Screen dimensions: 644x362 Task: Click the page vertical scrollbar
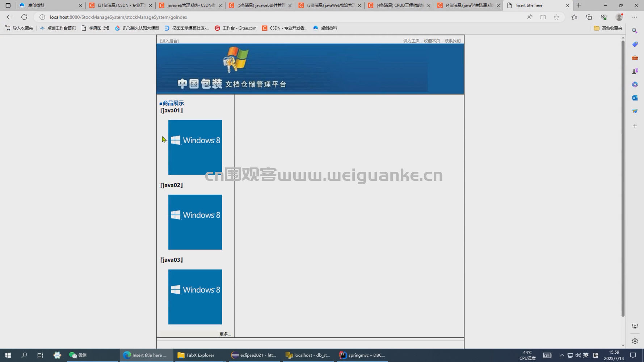(623, 179)
